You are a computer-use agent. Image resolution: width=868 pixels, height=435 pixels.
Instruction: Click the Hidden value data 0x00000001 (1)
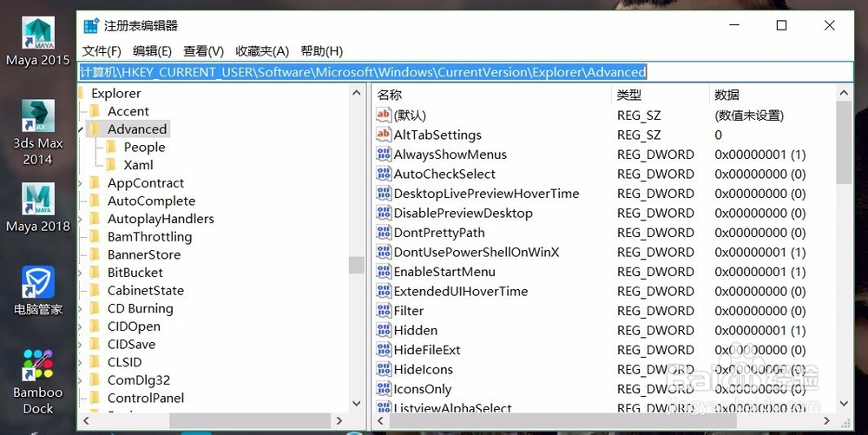(760, 331)
